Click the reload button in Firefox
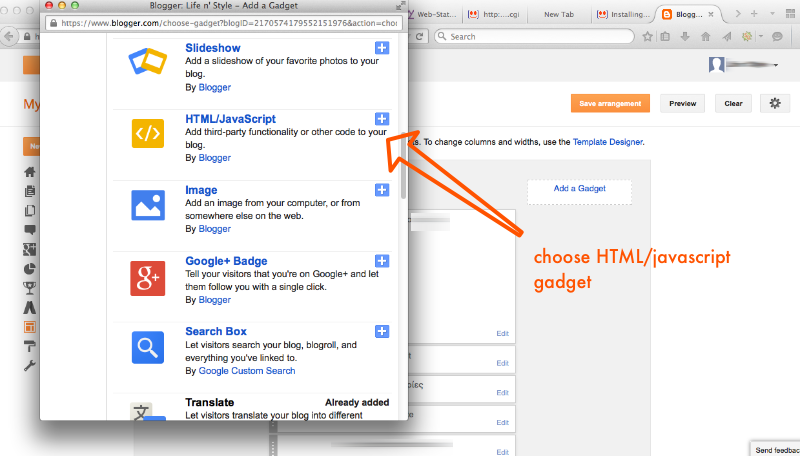The width and height of the screenshot is (800, 456). (419, 37)
